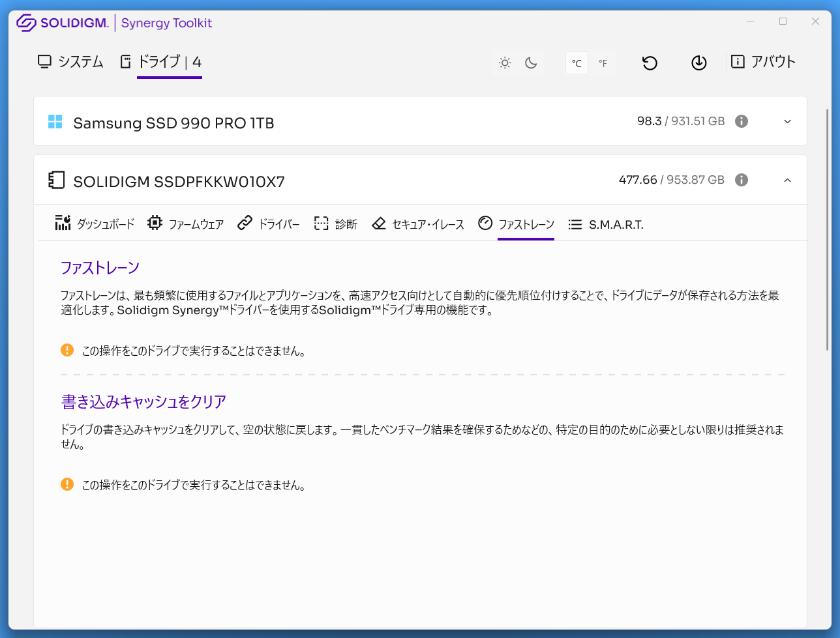Click the 書き込みキャッシュをクリア heading

click(144, 401)
